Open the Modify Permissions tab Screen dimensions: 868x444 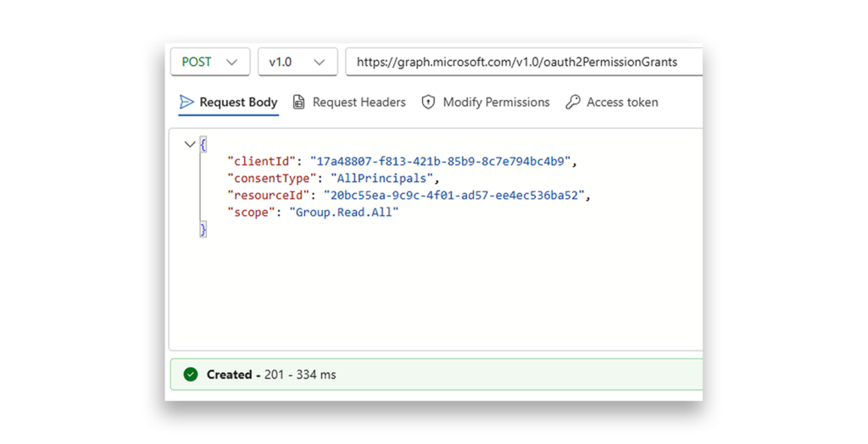[x=486, y=103]
